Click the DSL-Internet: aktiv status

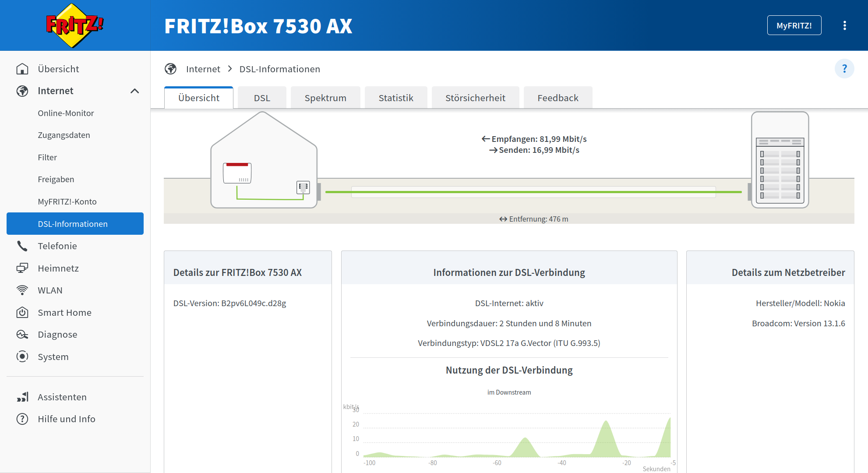coord(509,304)
